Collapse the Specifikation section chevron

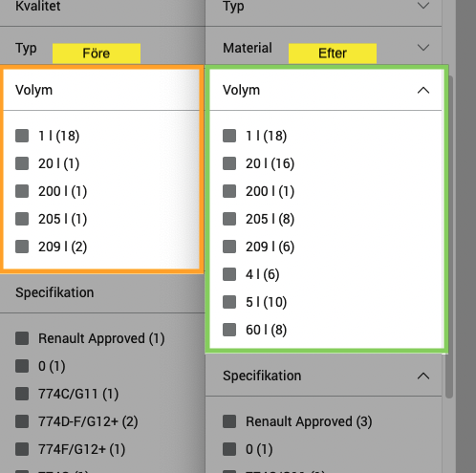pos(423,376)
